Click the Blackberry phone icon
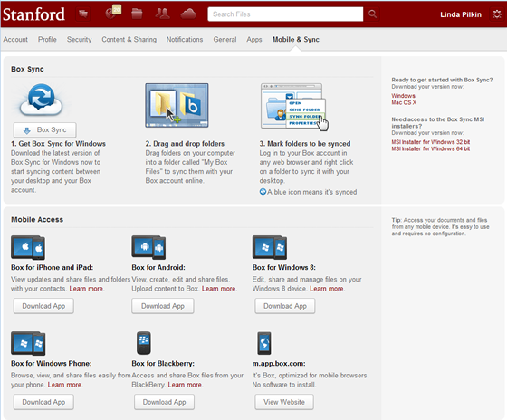 coord(144,343)
